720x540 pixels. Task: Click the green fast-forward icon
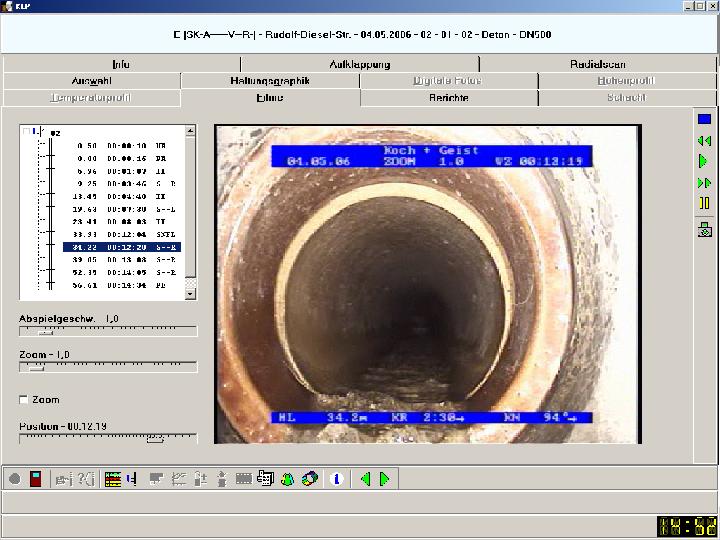pyautogui.click(x=704, y=183)
